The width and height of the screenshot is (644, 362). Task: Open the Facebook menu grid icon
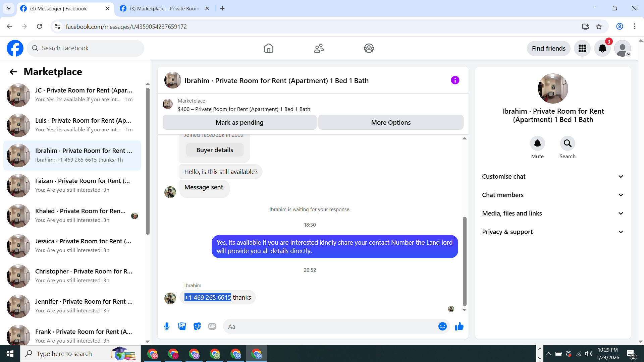pos(582,49)
